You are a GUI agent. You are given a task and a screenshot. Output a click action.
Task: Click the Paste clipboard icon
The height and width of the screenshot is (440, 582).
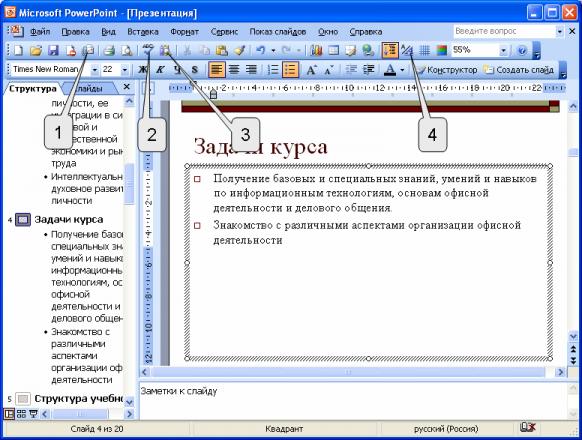(x=222, y=50)
